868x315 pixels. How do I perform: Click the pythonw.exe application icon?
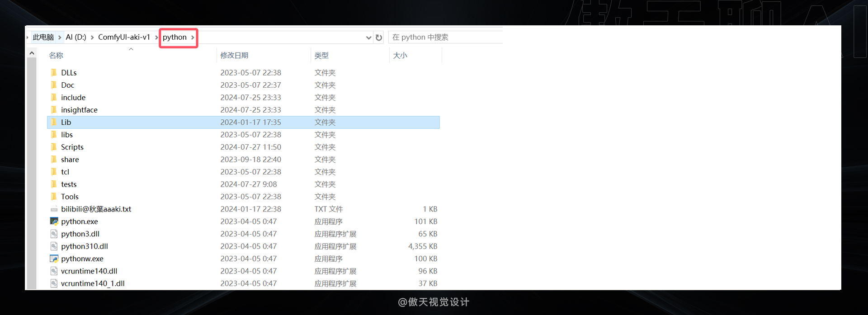[54, 259]
